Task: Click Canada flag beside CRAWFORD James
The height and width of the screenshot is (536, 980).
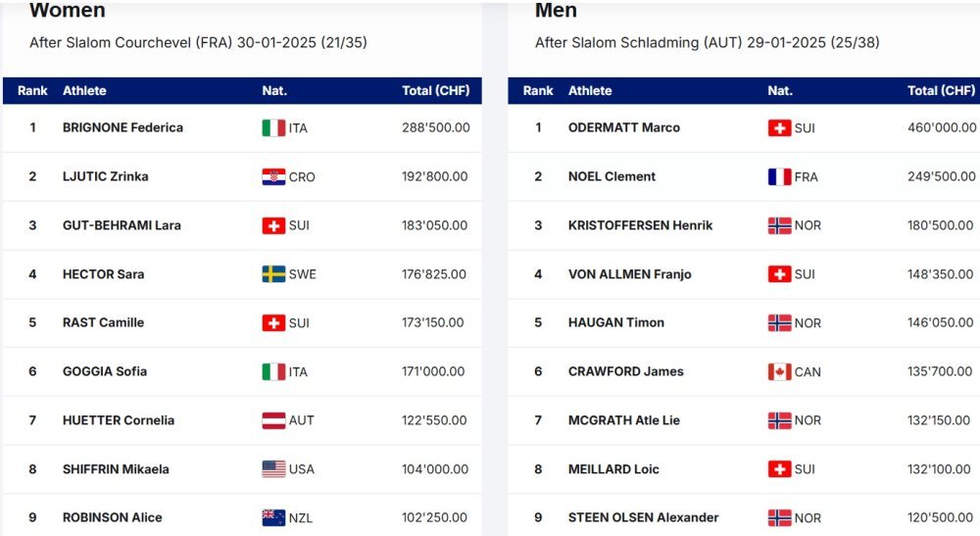Action: pos(779,371)
